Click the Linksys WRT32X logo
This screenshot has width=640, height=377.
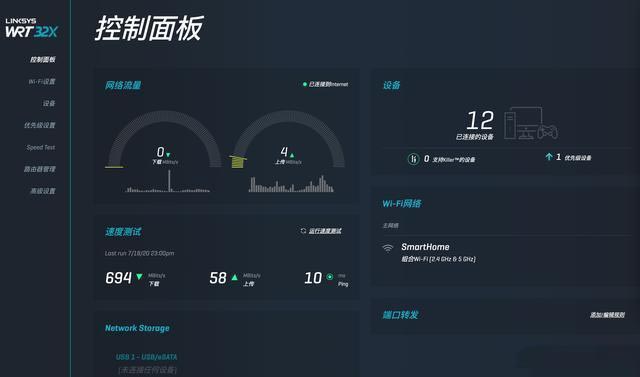click(32, 28)
